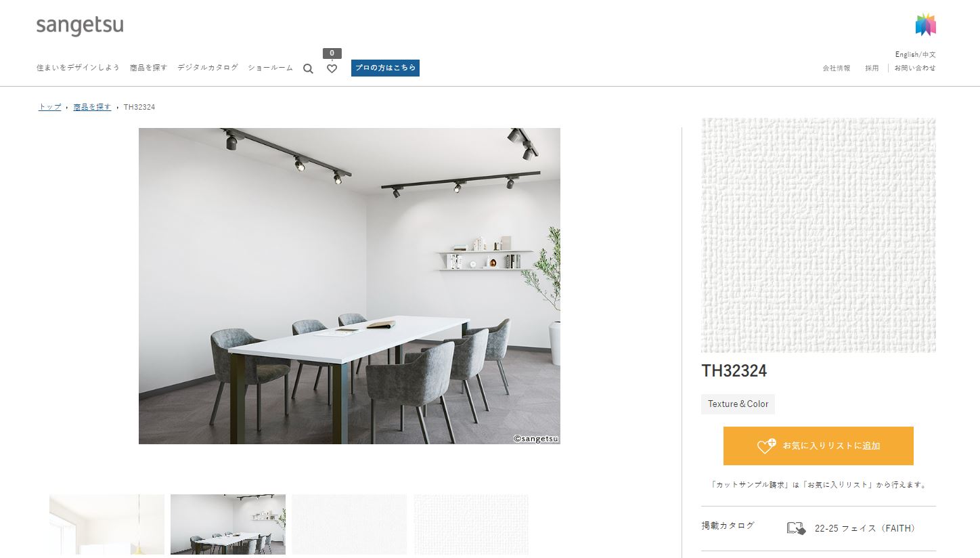Click the sangetsu logo

click(80, 26)
